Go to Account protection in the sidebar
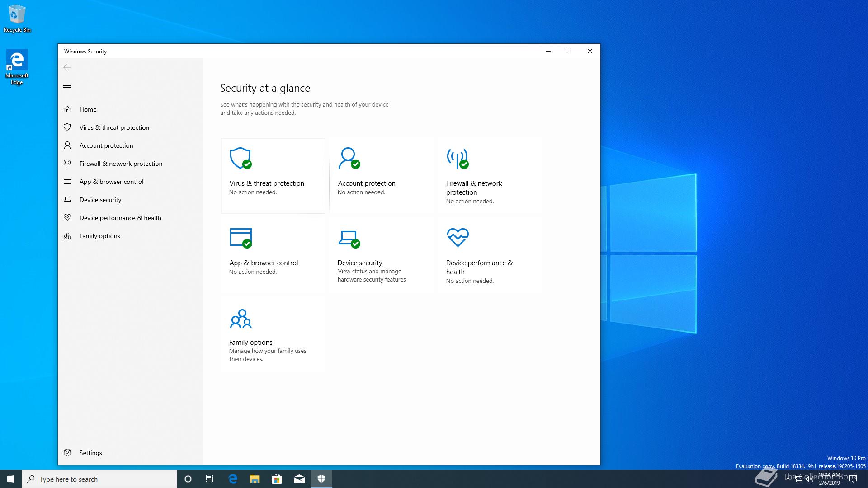The image size is (868, 488). pyautogui.click(x=106, y=145)
